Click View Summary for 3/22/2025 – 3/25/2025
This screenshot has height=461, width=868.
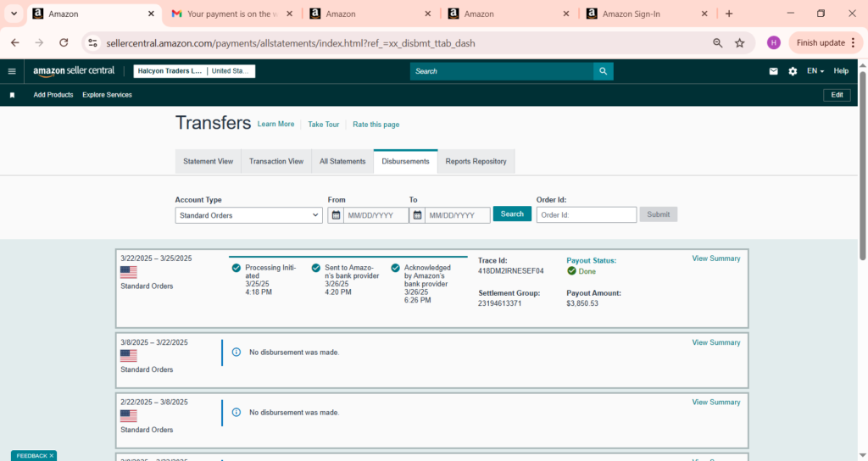[x=715, y=258]
